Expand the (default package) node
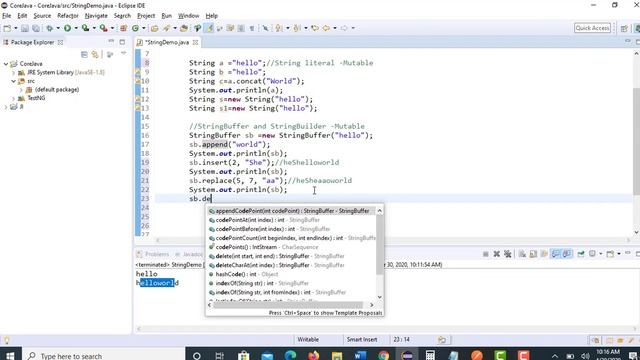The width and height of the screenshot is (640, 360). (x=21, y=90)
